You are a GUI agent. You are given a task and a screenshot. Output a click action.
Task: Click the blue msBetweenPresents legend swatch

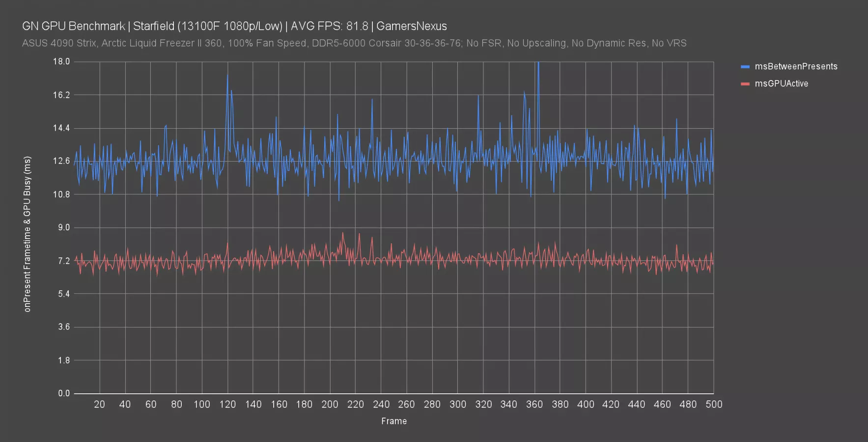coord(745,67)
